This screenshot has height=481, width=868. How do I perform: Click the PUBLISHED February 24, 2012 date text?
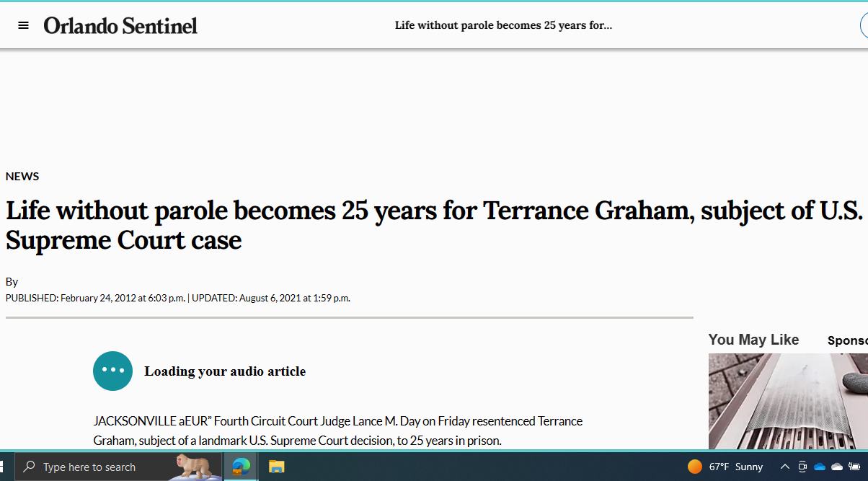click(x=95, y=298)
